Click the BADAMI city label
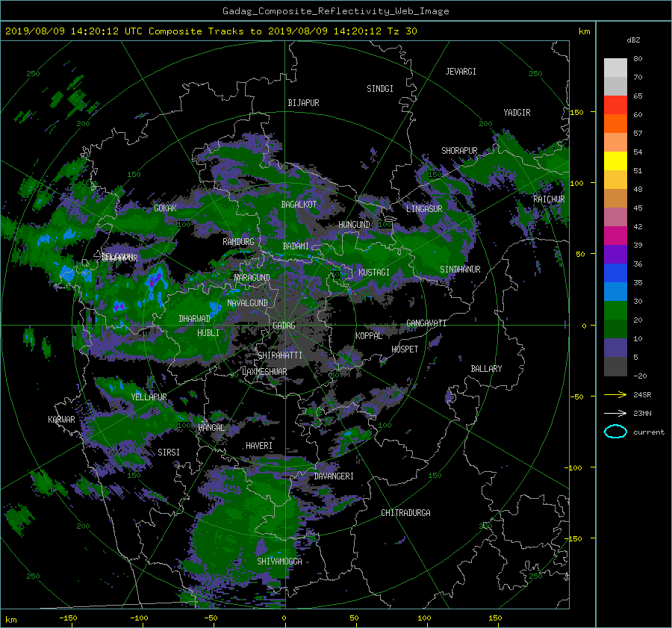The image size is (672, 628). point(296,246)
